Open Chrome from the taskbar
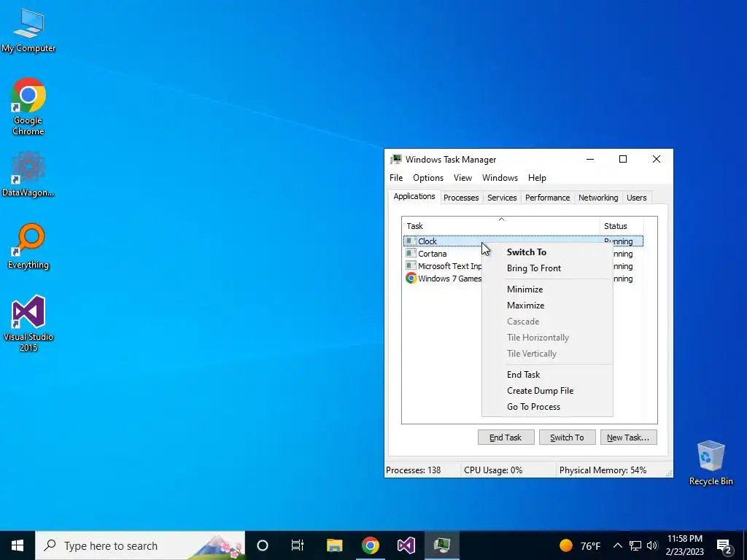Viewport: 747px width, 560px height. 370,545
